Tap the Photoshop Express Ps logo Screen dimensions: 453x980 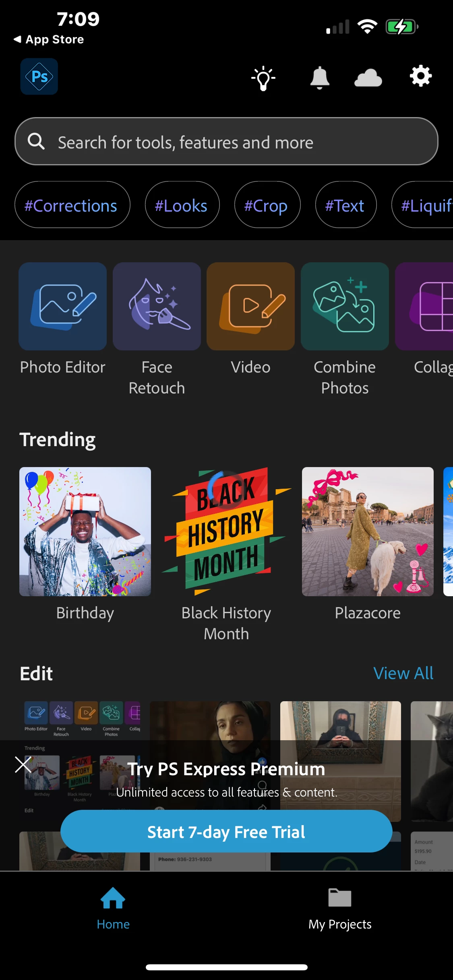coord(39,76)
